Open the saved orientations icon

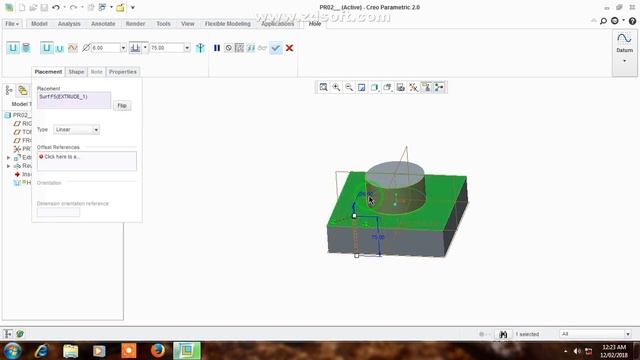pyautogui.click(x=387, y=87)
